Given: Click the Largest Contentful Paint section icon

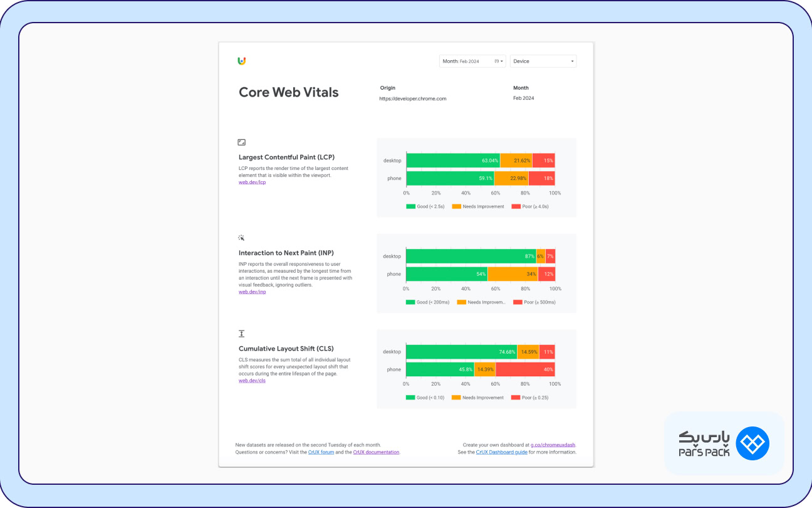Looking at the screenshot, I should (242, 142).
